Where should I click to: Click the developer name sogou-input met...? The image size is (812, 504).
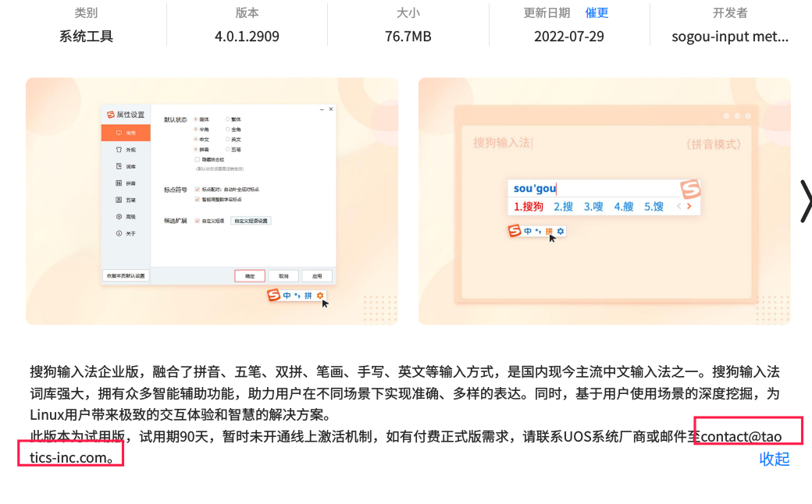click(x=730, y=36)
